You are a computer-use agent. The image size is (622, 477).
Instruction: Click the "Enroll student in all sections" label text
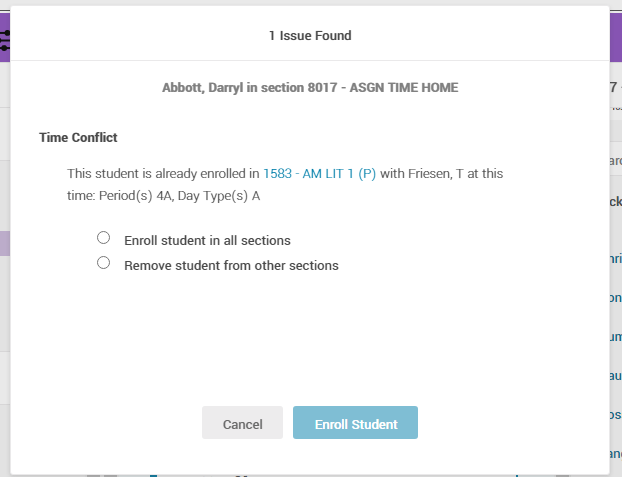207,240
